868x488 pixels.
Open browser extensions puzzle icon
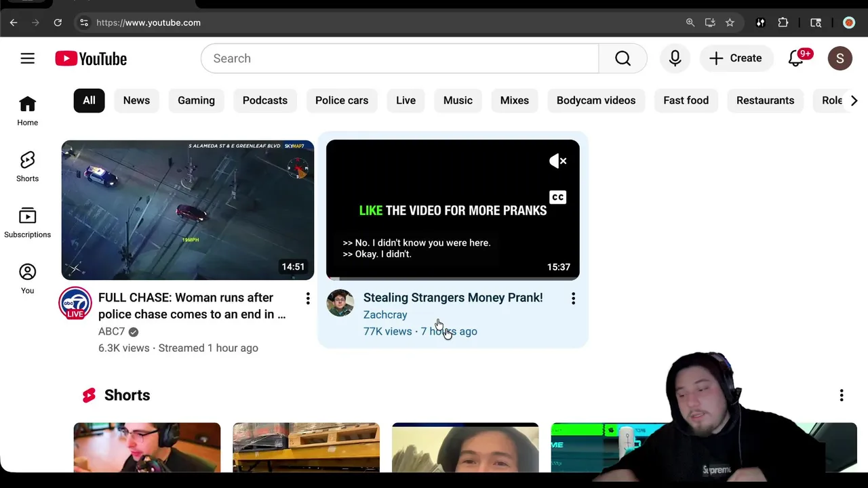coord(783,22)
